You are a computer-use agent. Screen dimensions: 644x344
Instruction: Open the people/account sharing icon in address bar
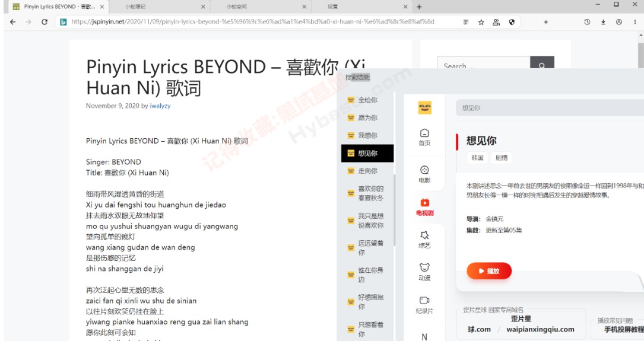pyautogui.click(x=496, y=22)
